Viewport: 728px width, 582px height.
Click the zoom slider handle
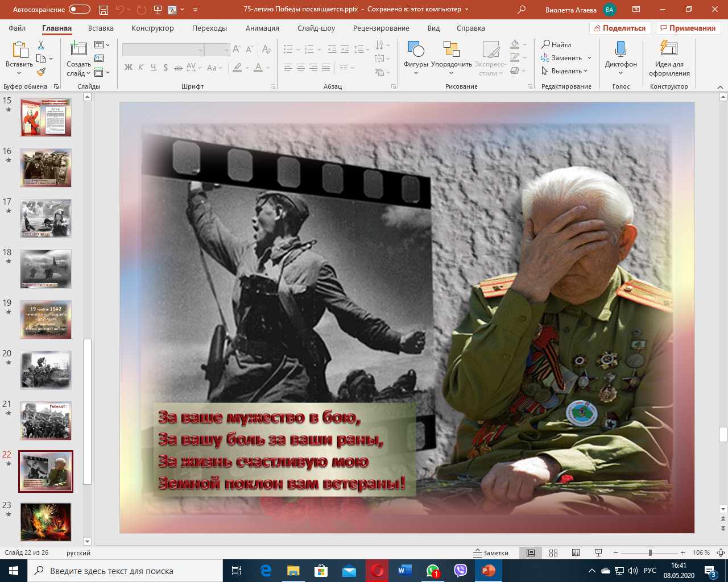coord(650,553)
